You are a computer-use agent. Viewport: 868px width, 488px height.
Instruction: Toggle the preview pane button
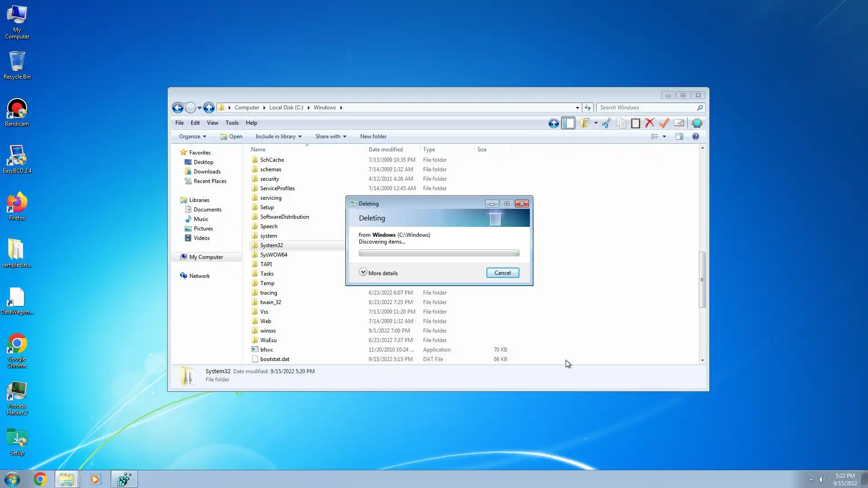[679, 136]
